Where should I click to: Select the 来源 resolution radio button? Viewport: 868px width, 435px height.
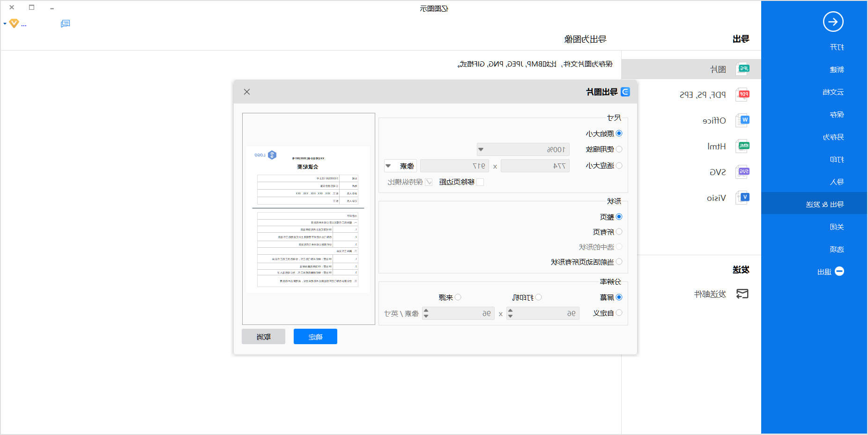point(458,297)
